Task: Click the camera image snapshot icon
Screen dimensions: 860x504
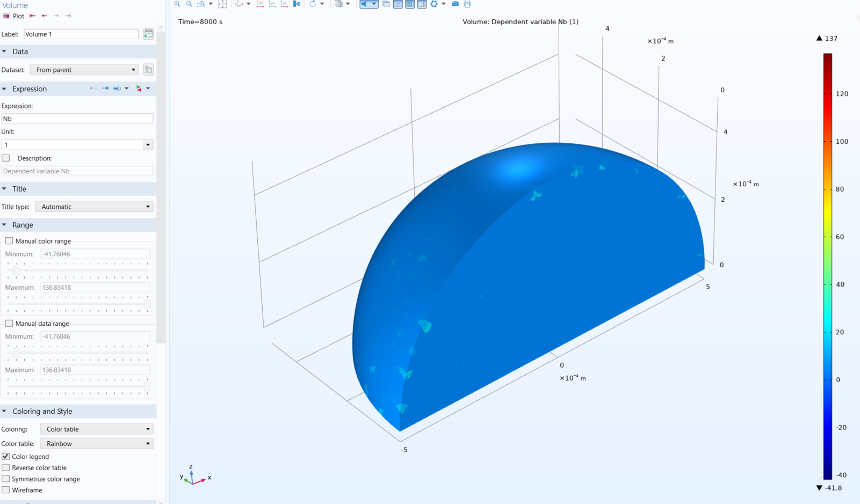Action: pos(456,4)
